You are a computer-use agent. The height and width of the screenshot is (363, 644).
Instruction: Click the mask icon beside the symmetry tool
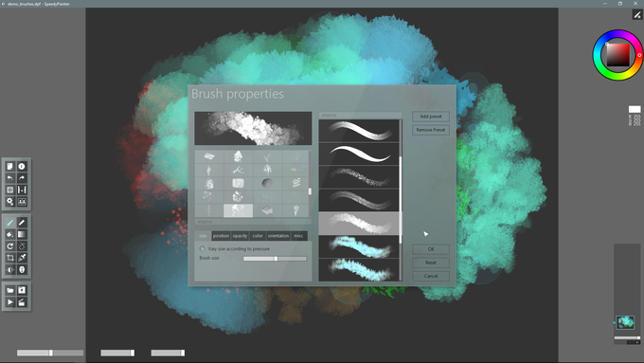(x=22, y=270)
